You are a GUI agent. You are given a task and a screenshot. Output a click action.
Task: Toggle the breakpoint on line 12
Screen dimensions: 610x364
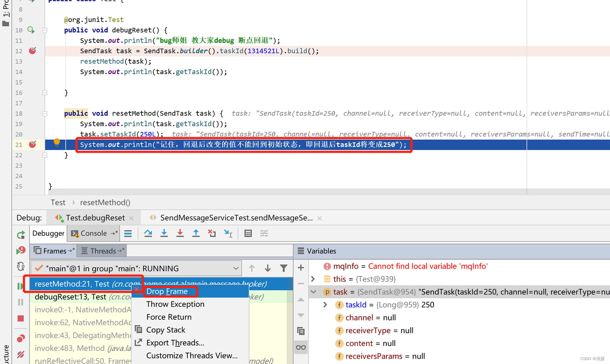click(x=32, y=51)
